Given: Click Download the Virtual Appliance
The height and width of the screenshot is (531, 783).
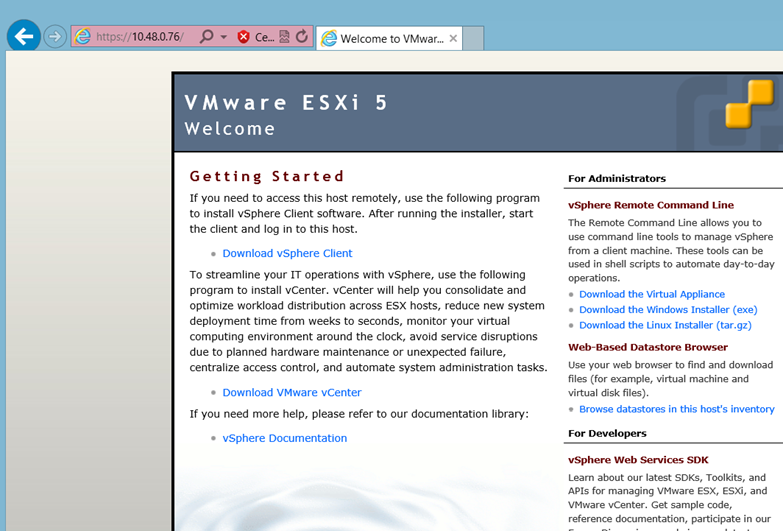Looking at the screenshot, I should tap(652, 294).
